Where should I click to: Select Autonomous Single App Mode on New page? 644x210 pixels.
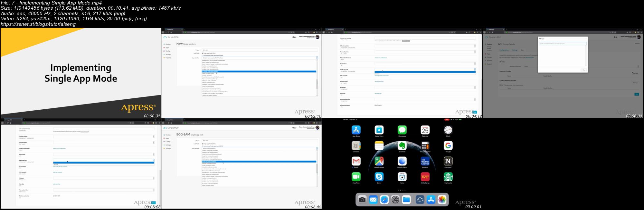(202, 55)
